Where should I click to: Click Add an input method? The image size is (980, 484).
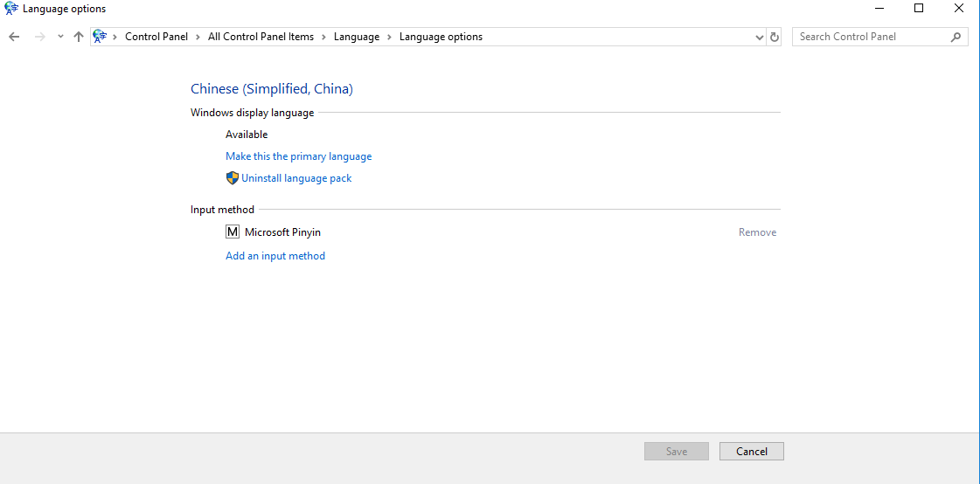tap(275, 255)
